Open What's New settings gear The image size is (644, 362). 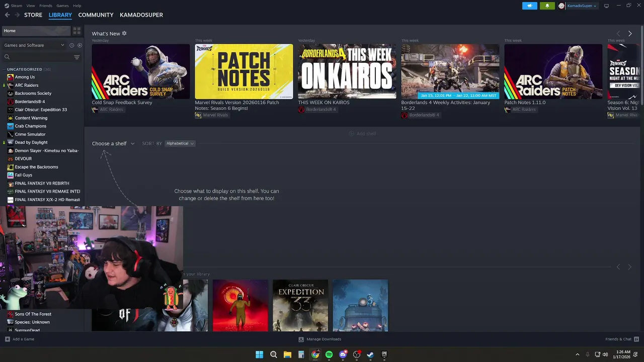coord(124,33)
